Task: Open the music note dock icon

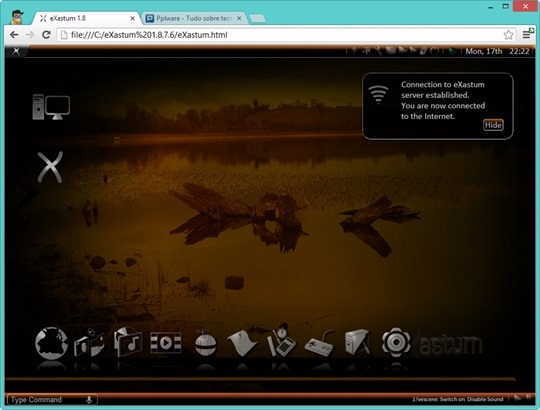Action: pyautogui.click(x=128, y=342)
